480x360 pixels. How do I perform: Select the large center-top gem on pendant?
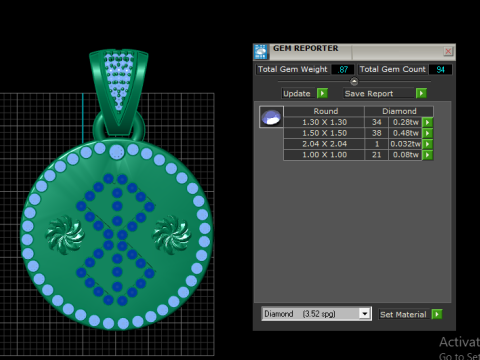click(117, 152)
